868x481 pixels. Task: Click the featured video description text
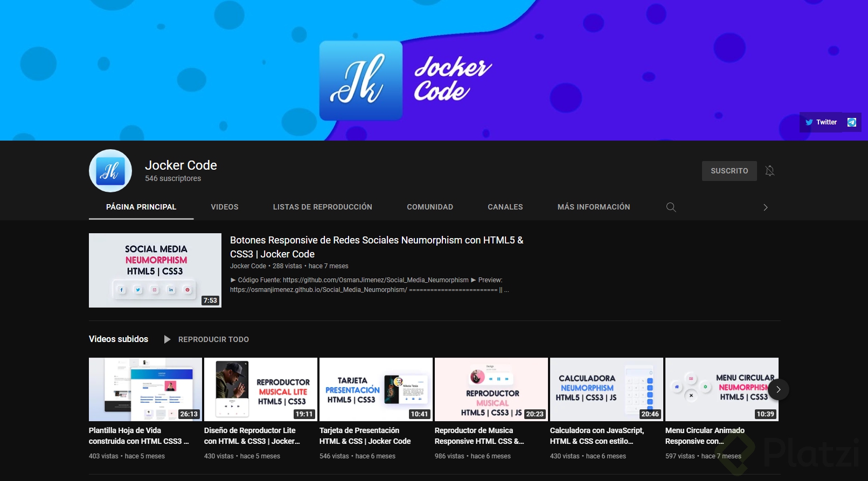[370, 285]
